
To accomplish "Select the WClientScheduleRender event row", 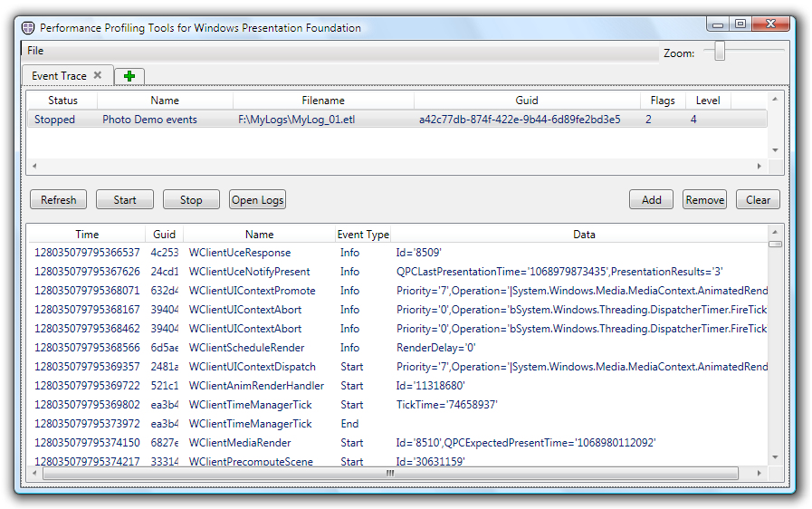I will coord(397,348).
